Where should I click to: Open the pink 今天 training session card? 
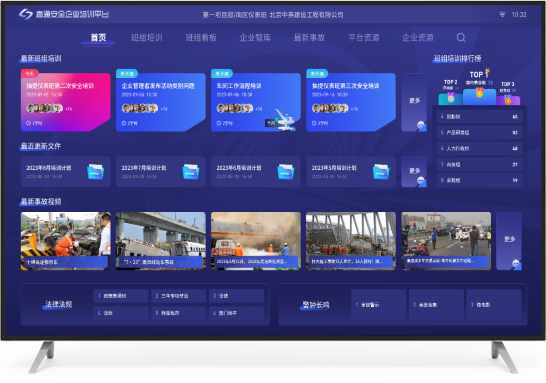[x=65, y=102]
